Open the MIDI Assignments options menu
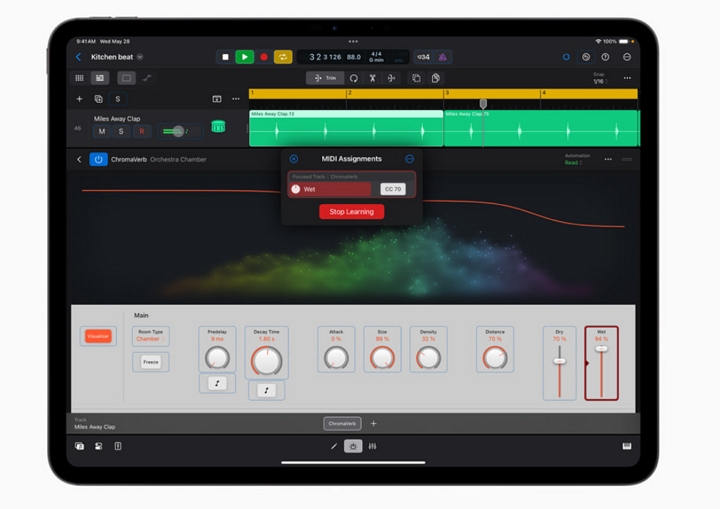The width and height of the screenshot is (720, 509). coord(410,159)
